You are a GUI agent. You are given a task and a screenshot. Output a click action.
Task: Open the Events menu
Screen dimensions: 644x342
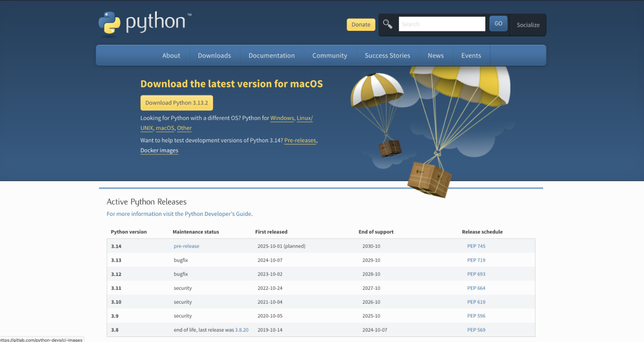pyautogui.click(x=471, y=55)
